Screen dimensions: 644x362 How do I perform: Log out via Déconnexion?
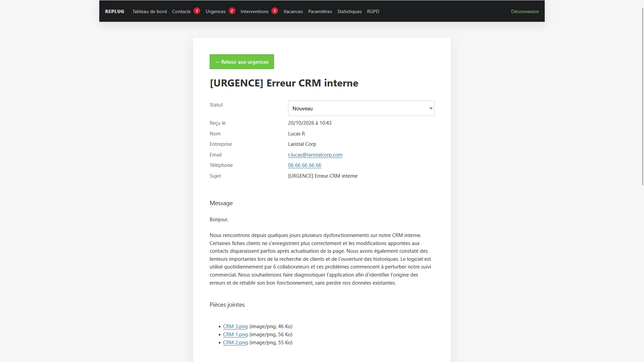[525, 11]
